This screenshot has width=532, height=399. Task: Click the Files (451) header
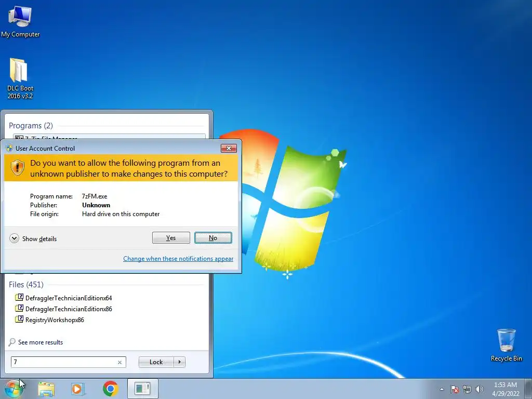26,284
